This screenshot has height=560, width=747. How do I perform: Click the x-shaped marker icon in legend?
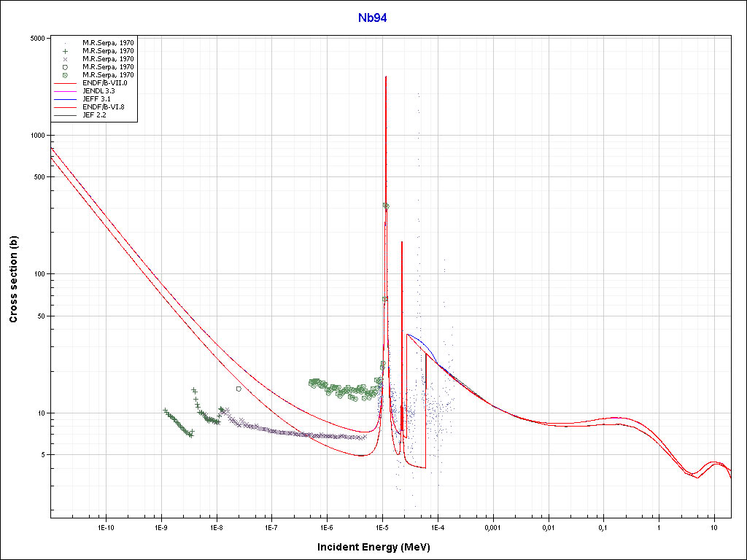point(66,59)
